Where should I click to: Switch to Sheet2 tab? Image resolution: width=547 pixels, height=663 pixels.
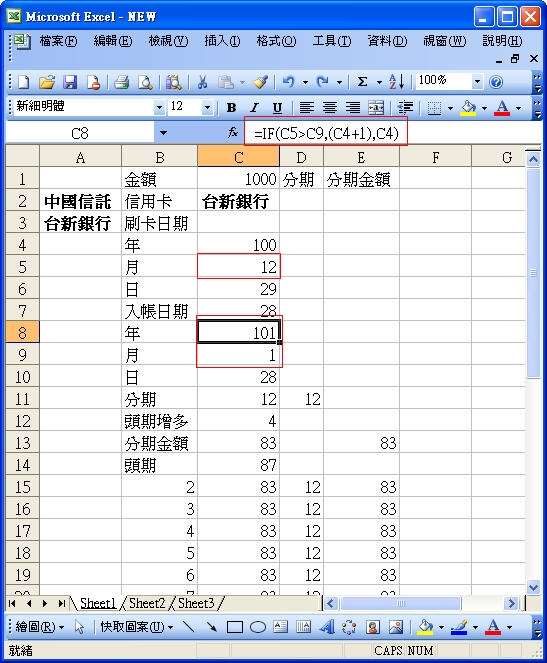147,603
